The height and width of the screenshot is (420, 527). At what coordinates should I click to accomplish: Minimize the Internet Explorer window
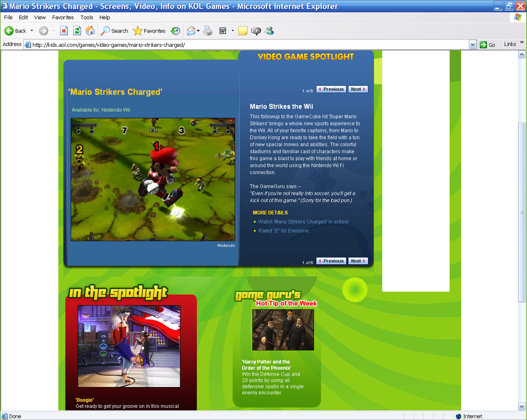pos(498,6)
